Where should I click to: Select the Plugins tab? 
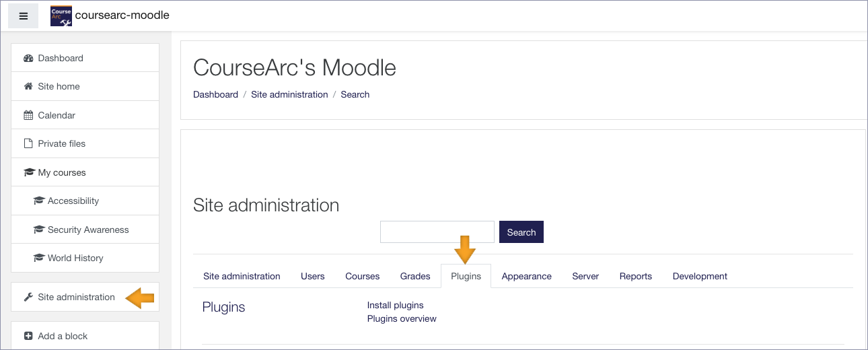point(466,276)
